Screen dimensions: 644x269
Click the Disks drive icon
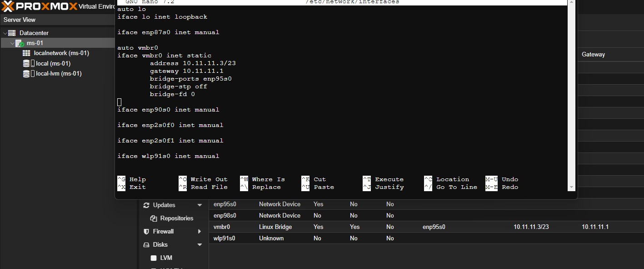coord(146,245)
